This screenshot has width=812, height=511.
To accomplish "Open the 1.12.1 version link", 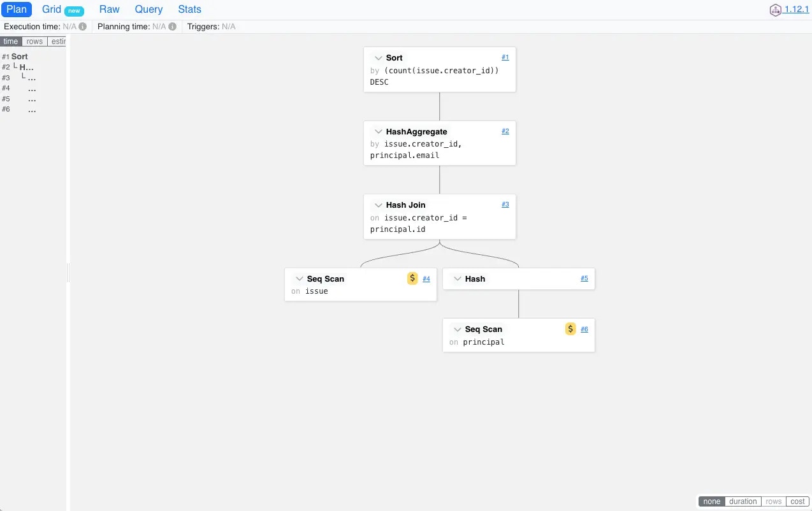I will click(x=797, y=10).
